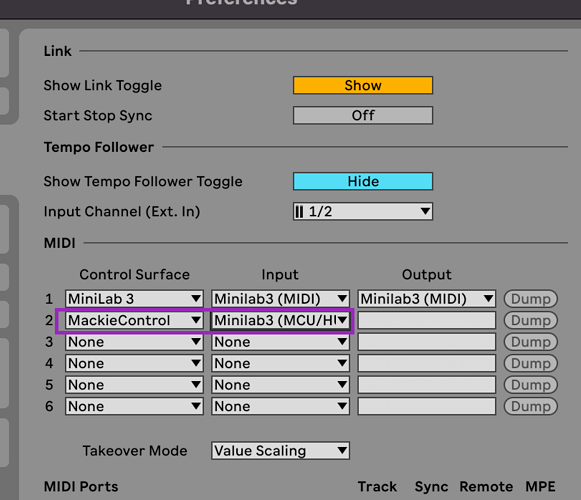Image resolution: width=581 pixels, height=500 pixels.
Task: Click the empty Output field in row 2
Action: [426, 320]
